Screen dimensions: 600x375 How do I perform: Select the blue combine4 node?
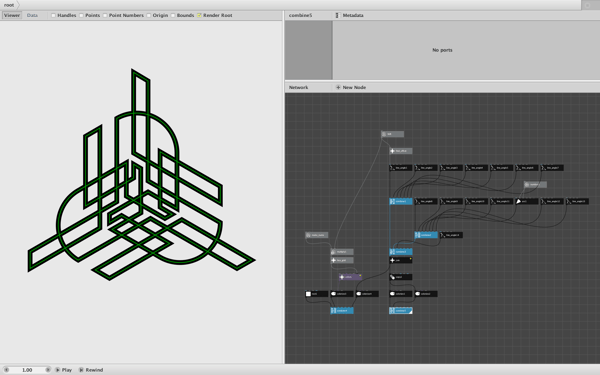tap(342, 311)
